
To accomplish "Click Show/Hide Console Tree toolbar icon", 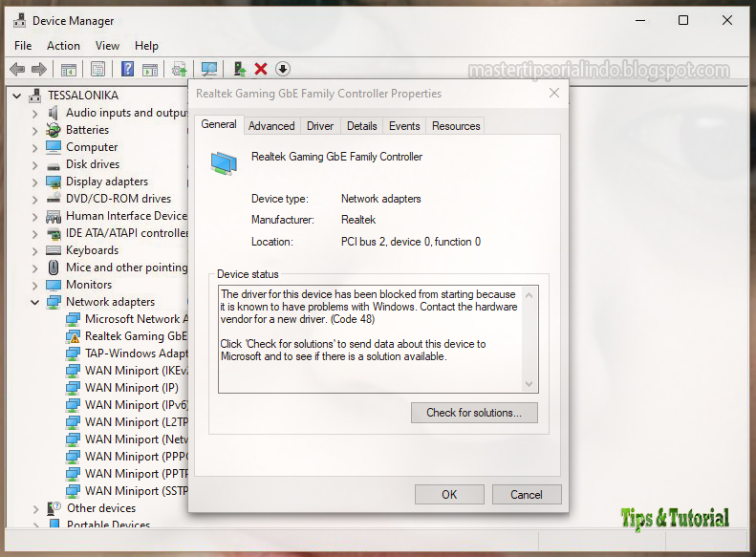I will tap(69, 70).
